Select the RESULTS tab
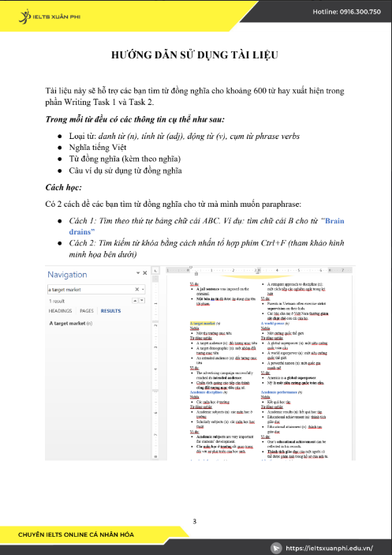Screen dimensions: 392x555 click(x=110, y=311)
